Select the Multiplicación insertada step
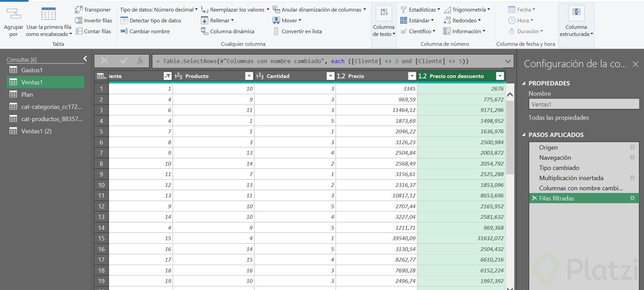 571,178
